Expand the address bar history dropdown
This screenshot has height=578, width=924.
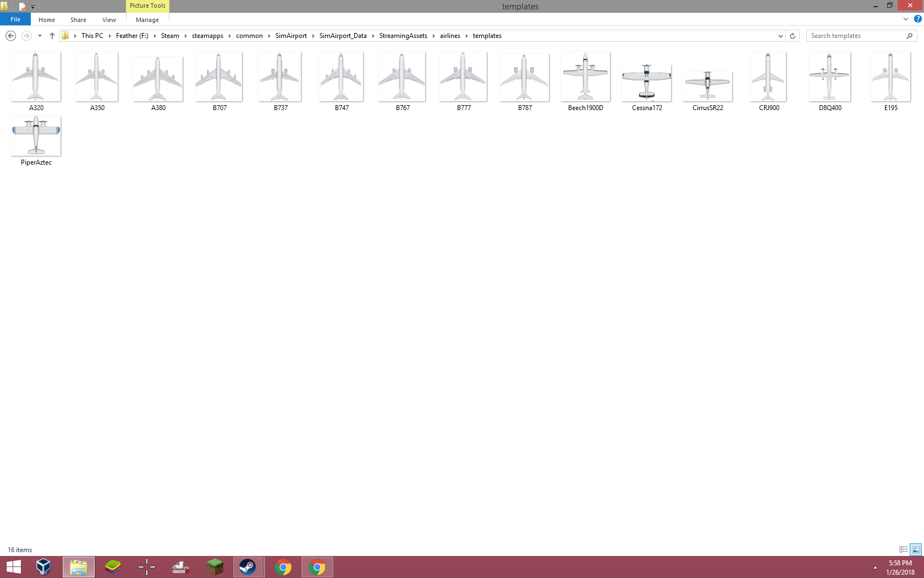(780, 36)
